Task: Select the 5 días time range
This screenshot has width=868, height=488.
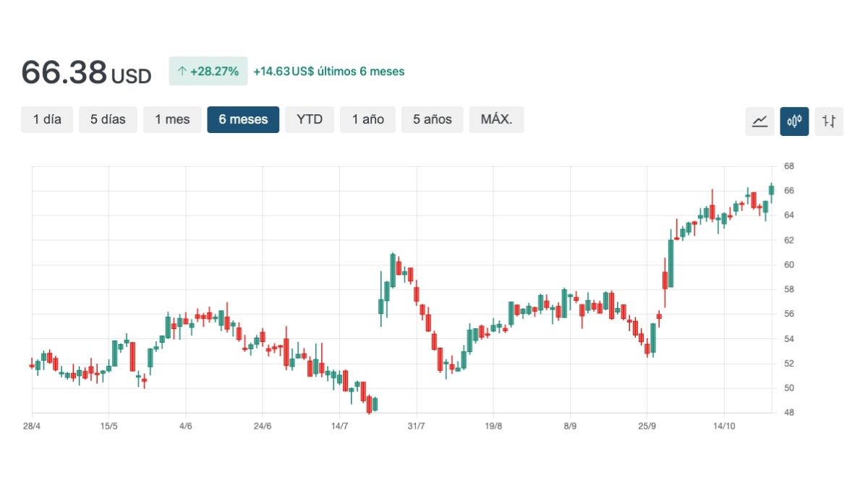Action: coord(108,119)
